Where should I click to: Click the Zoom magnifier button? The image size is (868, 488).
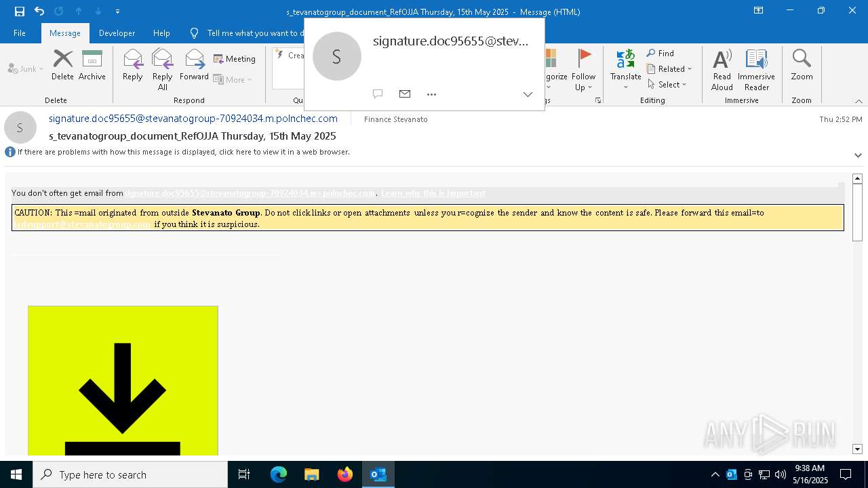click(802, 65)
